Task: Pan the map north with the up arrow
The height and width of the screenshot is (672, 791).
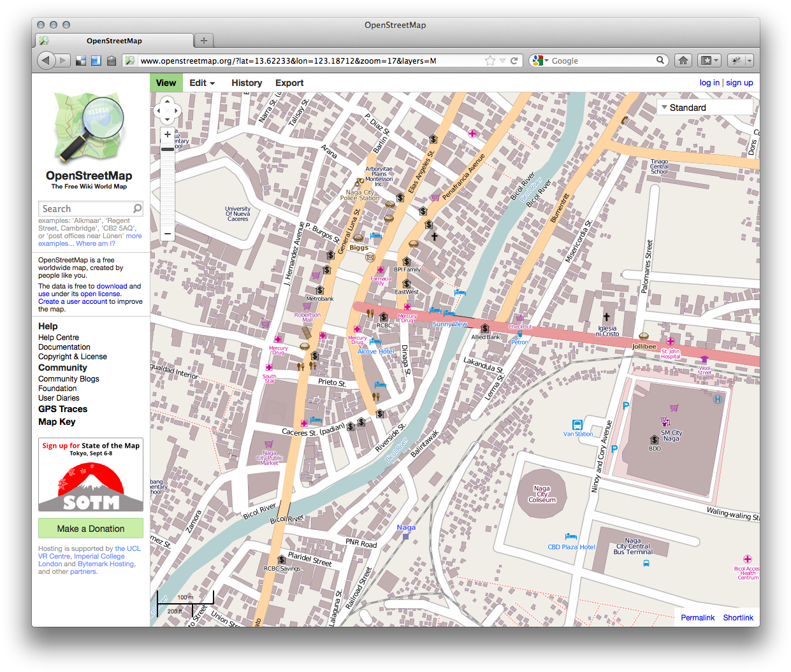Action: tap(167, 101)
